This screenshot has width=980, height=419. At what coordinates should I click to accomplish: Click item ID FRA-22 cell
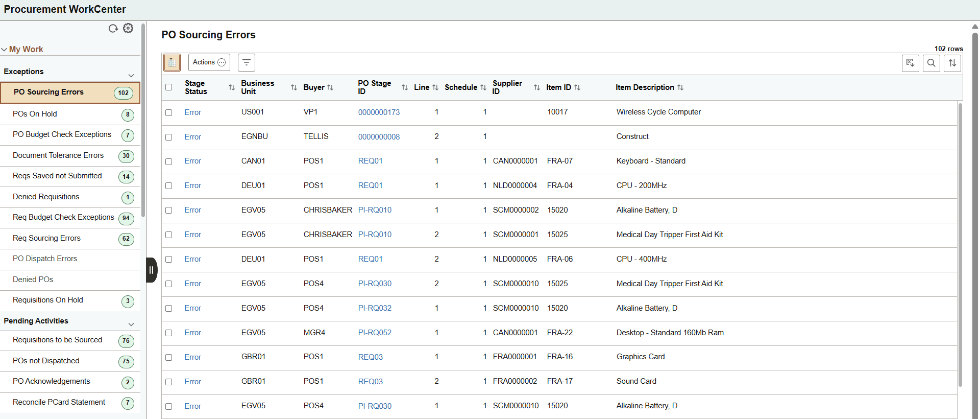(x=559, y=333)
